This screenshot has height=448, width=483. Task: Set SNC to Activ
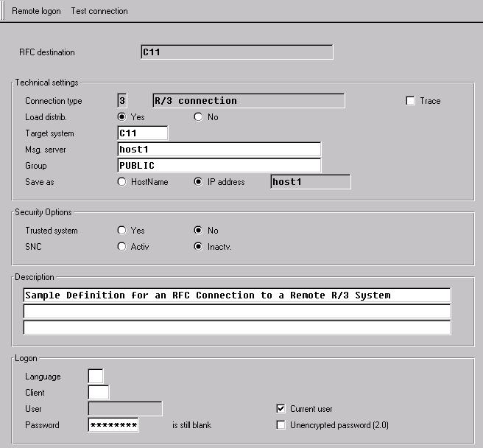pos(122,247)
